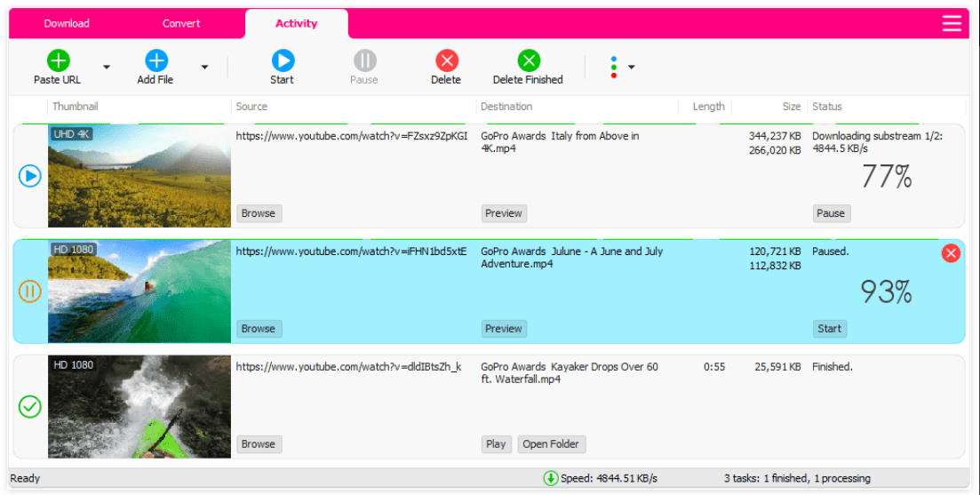Click green download speed icon in status bar
Viewport: 980px width, 495px height.
click(x=551, y=479)
